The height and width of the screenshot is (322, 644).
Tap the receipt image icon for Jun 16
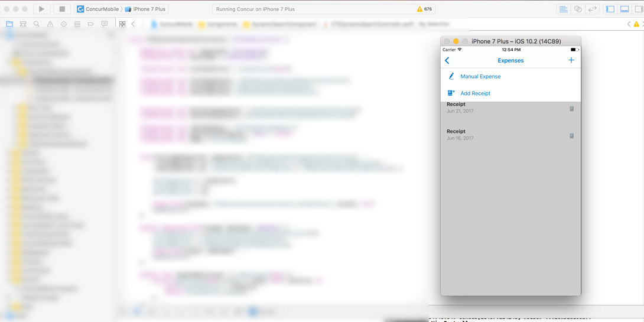(x=572, y=136)
